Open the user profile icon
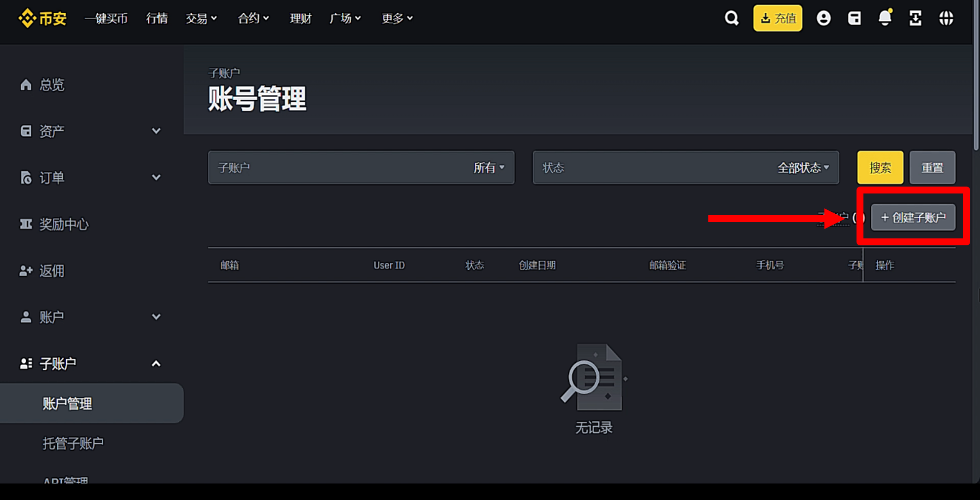980x500 pixels. tap(824, 18)
